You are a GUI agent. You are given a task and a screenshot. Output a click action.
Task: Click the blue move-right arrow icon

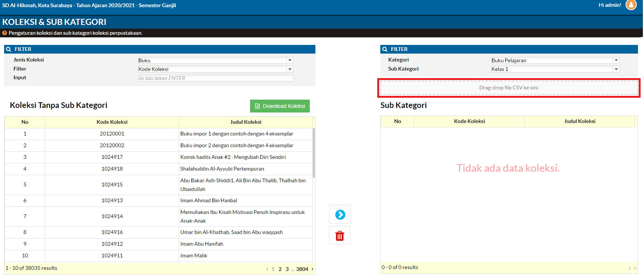coord(340,214)
